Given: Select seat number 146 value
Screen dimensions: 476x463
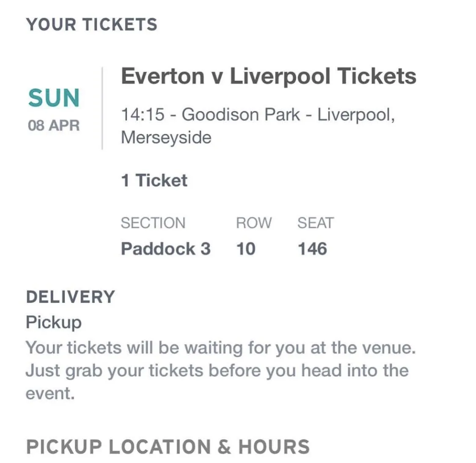Looking at the screenshot, I should pyautogui.click(x=312, y=249).
